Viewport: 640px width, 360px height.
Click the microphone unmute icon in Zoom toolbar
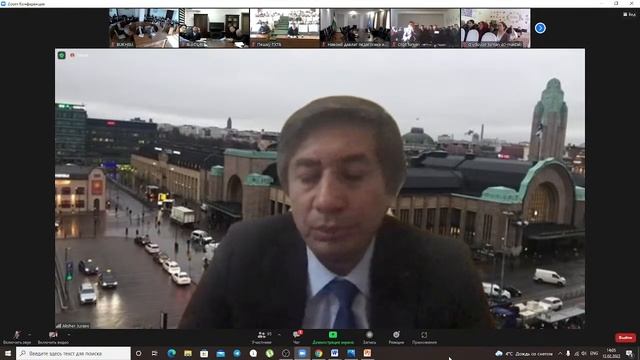point(17,335)
